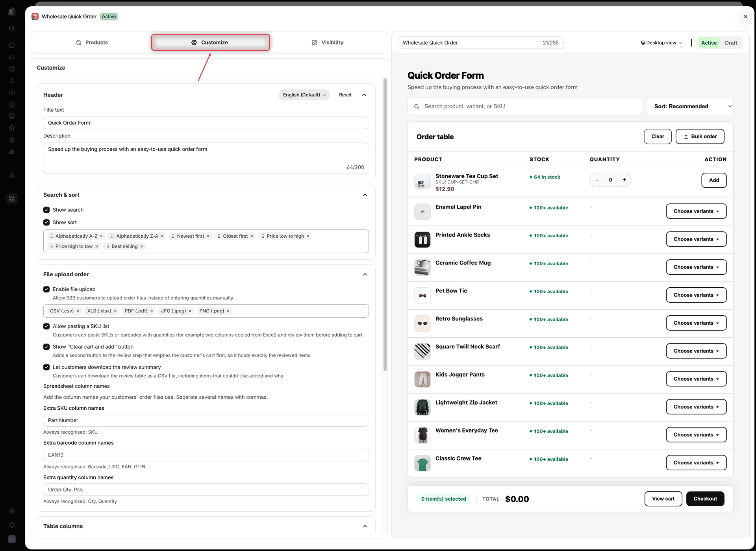Viewport: 756px width, 551px height.
Task: Remove the Alphabetically A-Z sort tag
Action: coord(102,236)
